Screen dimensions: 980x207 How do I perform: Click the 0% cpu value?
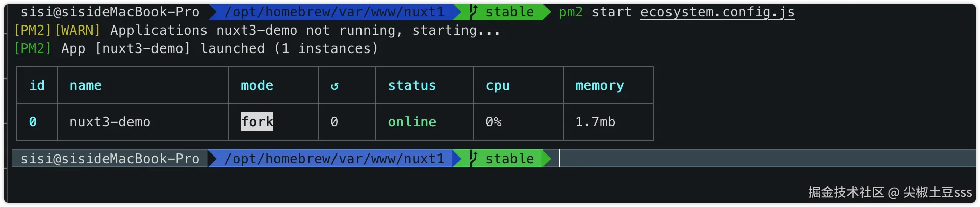(x=494, y=122)
